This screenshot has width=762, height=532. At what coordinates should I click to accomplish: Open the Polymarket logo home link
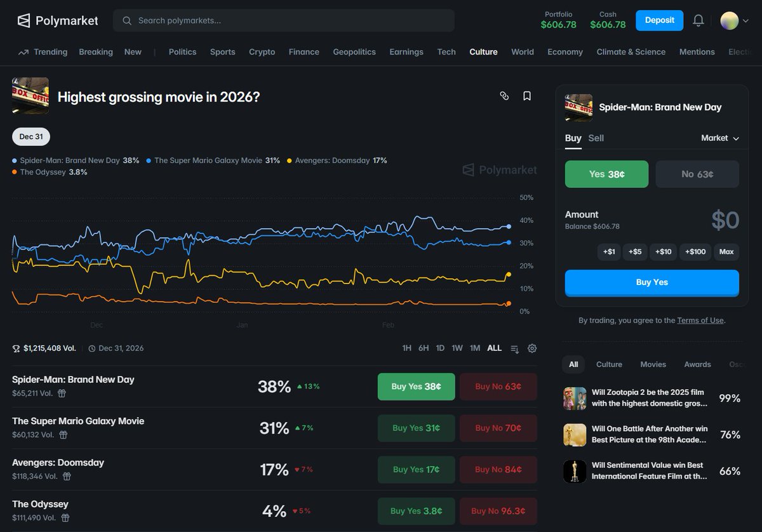tap(58, 20)
